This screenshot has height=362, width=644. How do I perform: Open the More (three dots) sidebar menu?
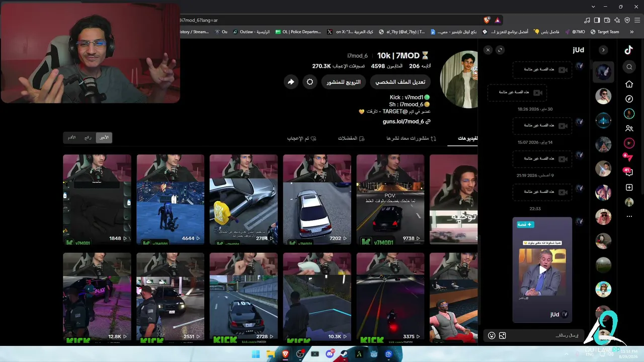tap(629, 217)
